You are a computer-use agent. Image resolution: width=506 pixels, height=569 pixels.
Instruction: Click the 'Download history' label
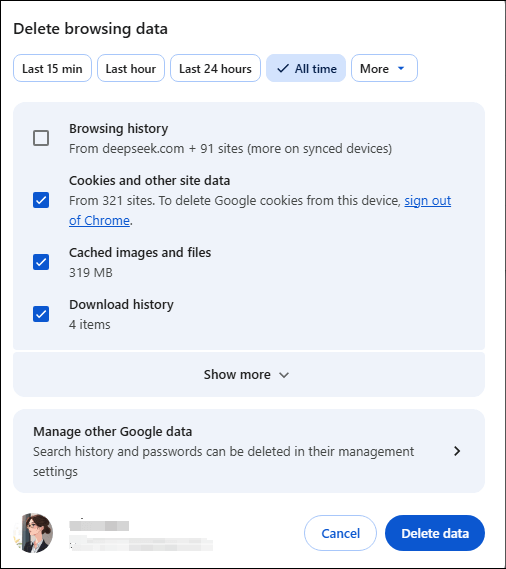[x=121, y=304]
